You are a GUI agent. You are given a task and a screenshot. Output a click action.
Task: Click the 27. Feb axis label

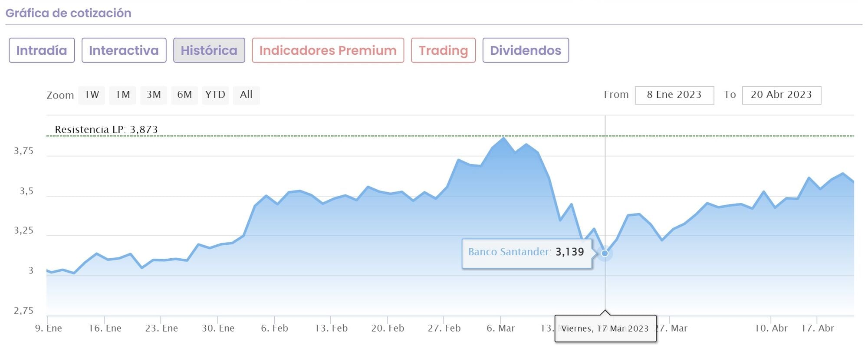[x=444, y=329]
